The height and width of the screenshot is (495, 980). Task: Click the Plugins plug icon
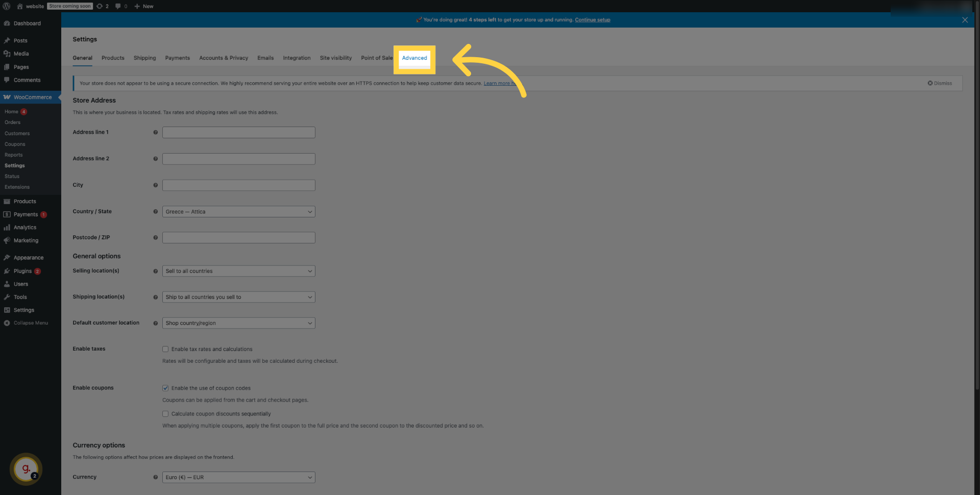[7, 271]
